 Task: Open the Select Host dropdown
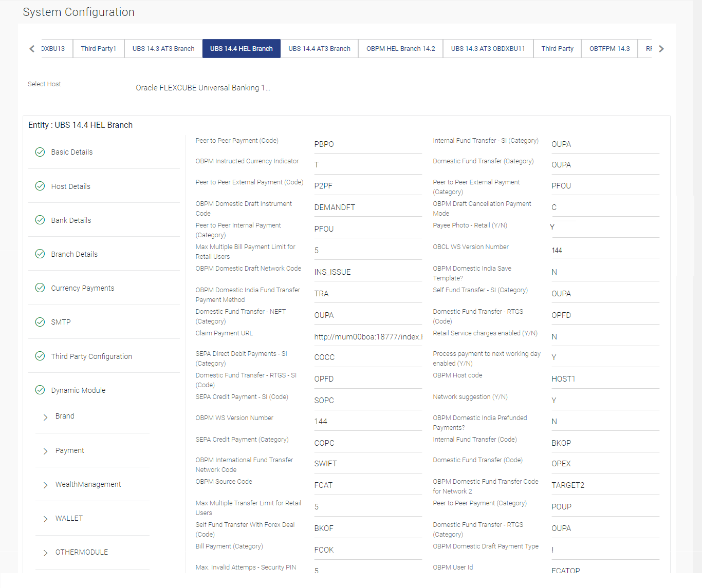[x=203, y=88]
